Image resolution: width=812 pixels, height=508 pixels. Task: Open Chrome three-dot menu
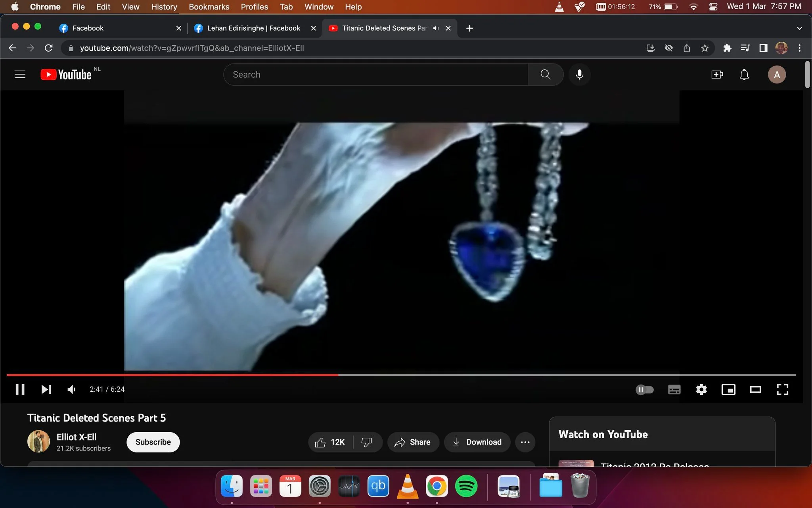(x=799, y=48)
